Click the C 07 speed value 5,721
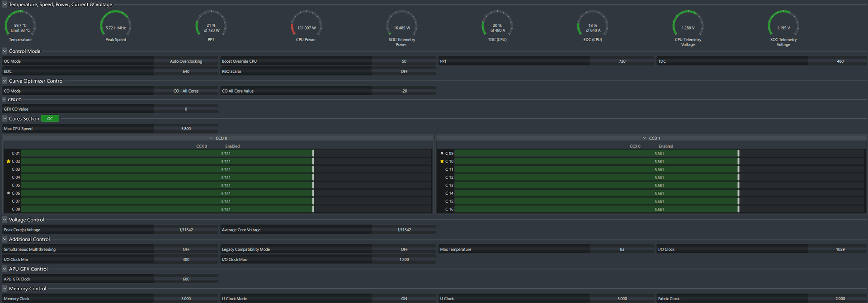This screenshot has width=868, height=303. pyautogui.click(x=226, y=201)
